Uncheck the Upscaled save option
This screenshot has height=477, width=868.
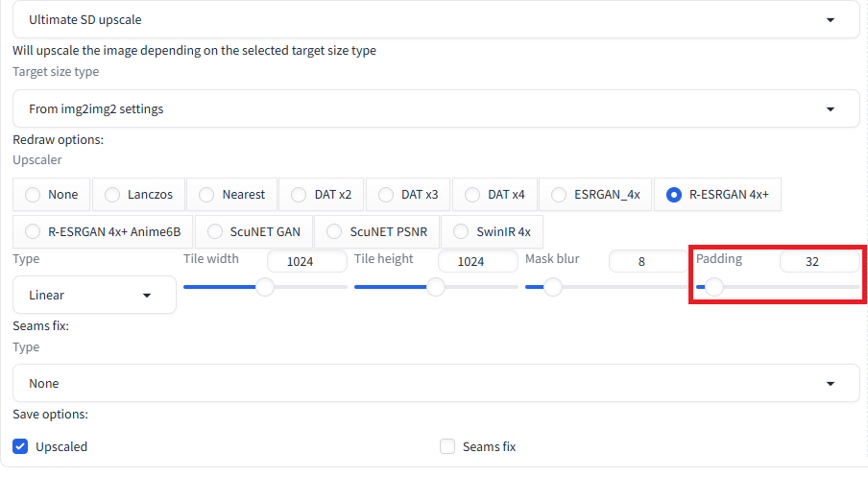tap(20, 446)
